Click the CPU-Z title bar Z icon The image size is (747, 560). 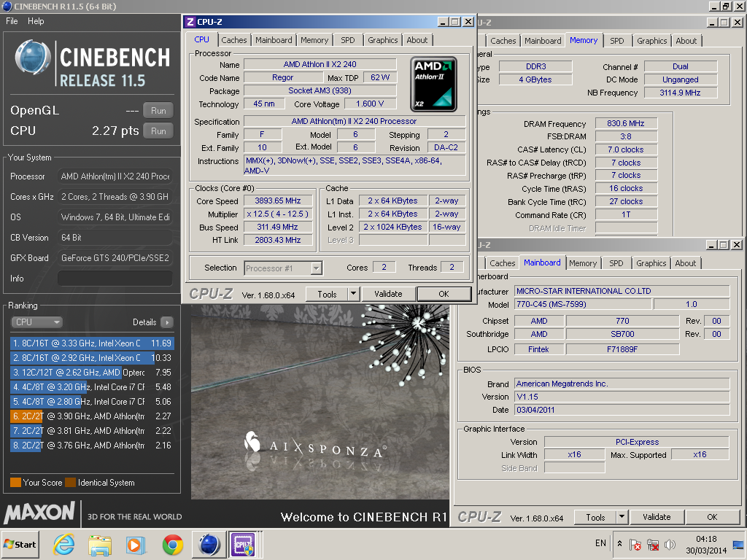coord(190,22)
